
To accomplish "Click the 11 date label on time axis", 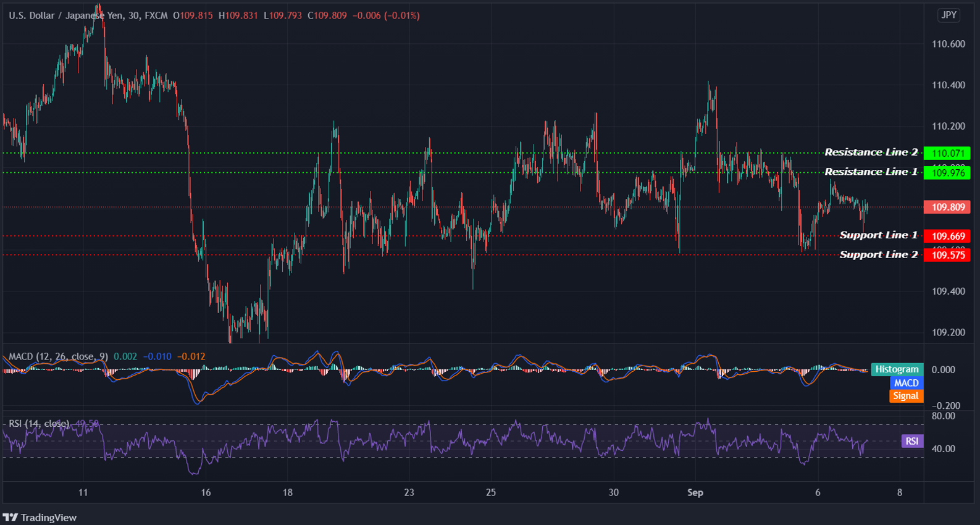I will (83, 492).
